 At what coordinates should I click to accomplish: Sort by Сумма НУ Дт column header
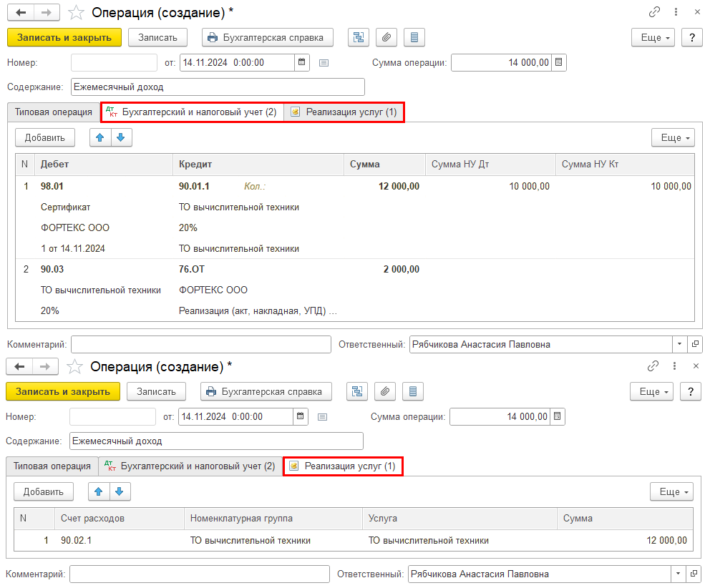click(490, 165)
